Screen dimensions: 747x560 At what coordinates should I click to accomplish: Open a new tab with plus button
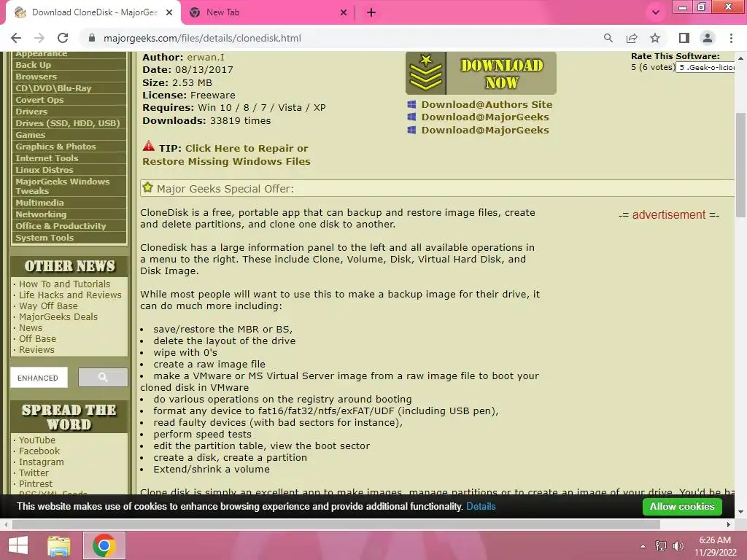(371, 12)
